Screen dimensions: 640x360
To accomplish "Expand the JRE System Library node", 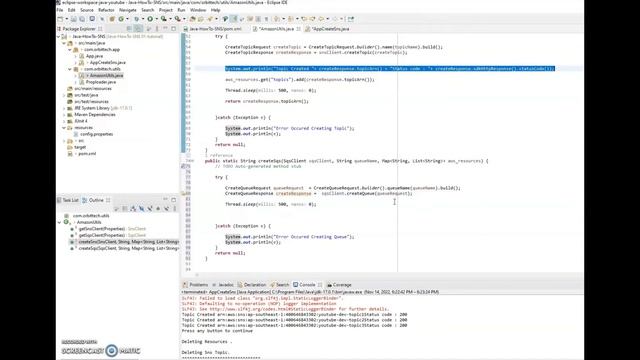I will [64, 108].
